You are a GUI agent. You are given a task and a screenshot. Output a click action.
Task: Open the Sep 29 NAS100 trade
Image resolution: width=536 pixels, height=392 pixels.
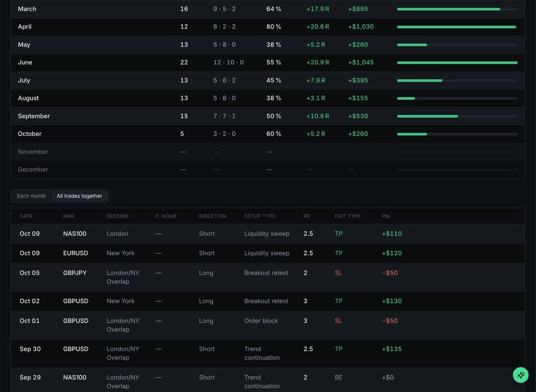point(268,380)
